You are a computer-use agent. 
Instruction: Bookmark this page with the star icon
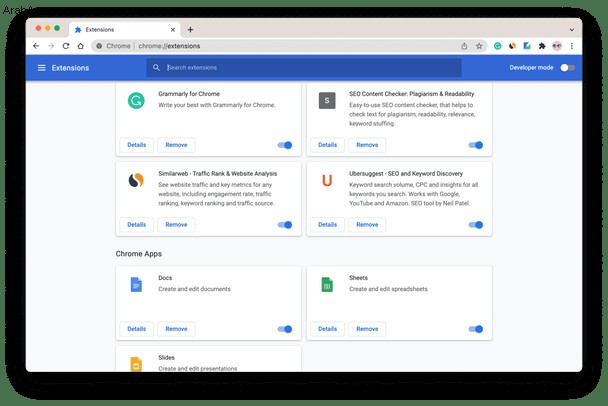coord(479,46)
